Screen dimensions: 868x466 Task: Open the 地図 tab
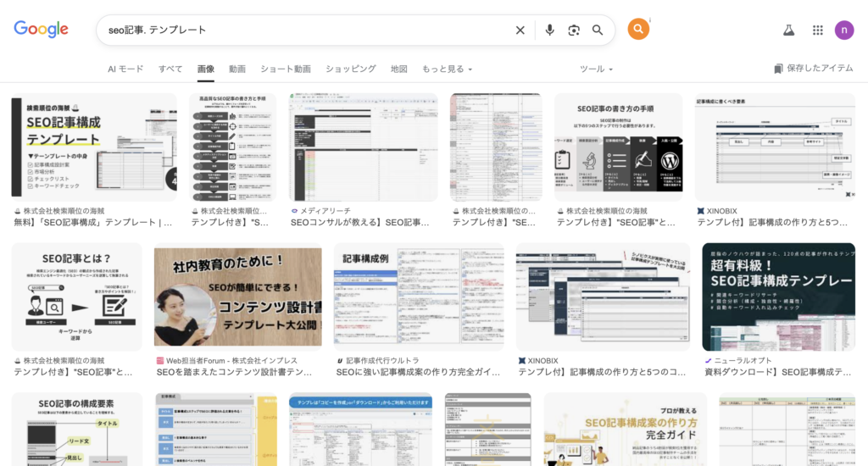(x=399, y=69)
